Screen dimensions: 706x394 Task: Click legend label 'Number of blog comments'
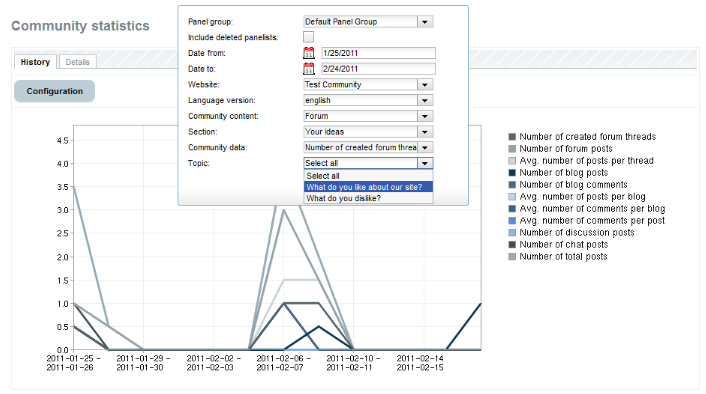[573, 185]
